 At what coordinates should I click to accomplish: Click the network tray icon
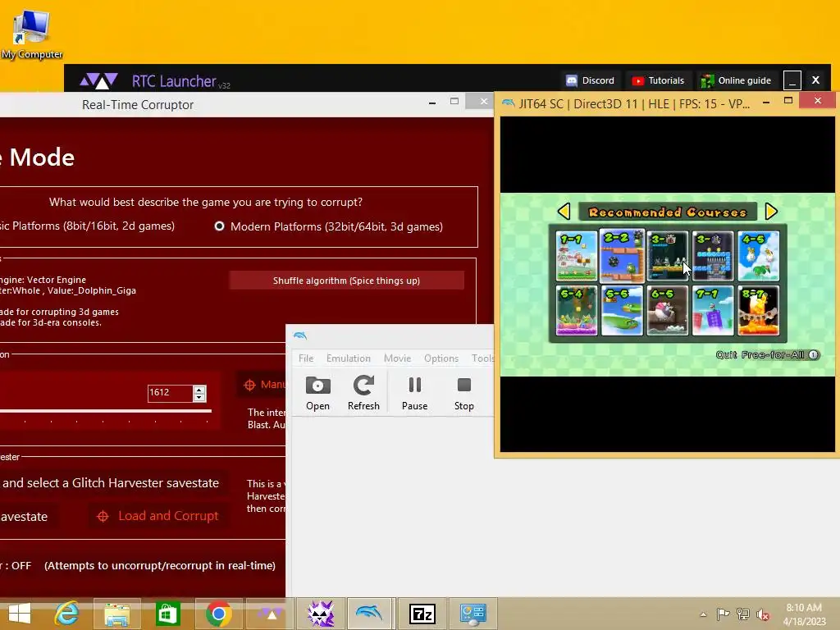pos(743,614)
